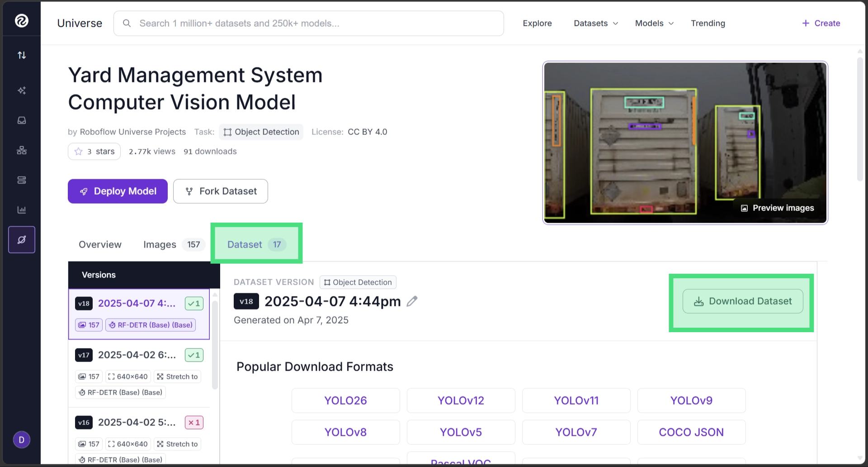
Task: Click the Fork Dataset button
Action: [221, 191]
